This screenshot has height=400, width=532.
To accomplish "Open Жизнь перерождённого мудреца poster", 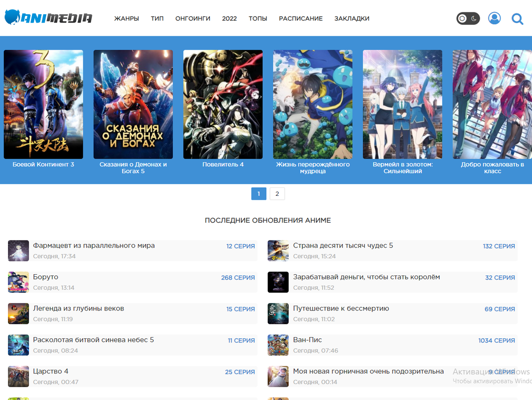I will 313,105.
